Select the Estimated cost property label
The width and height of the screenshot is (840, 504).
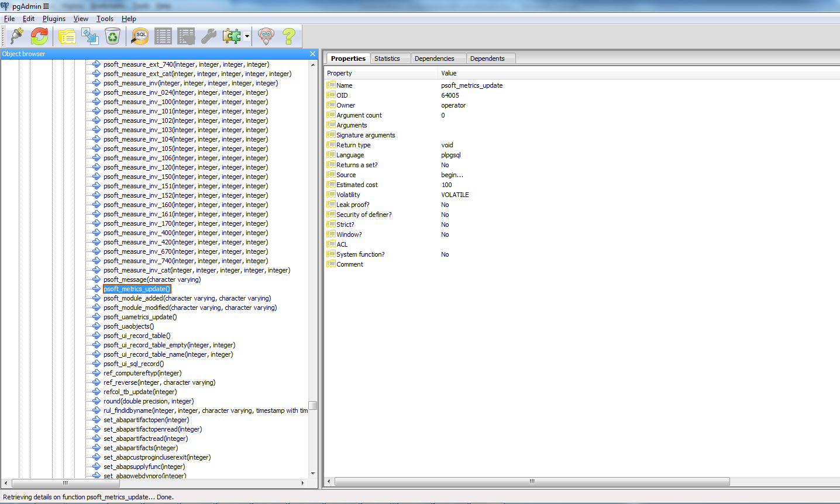click(357, 185)
